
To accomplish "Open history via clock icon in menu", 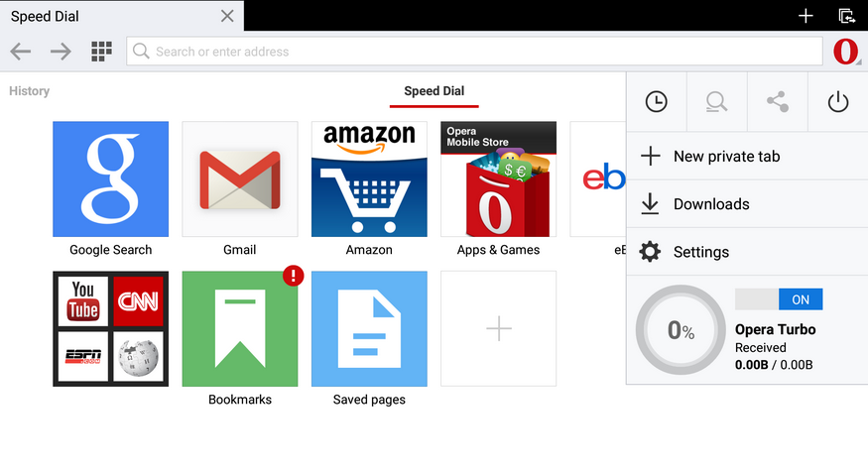I will click(x=656, y=102).
